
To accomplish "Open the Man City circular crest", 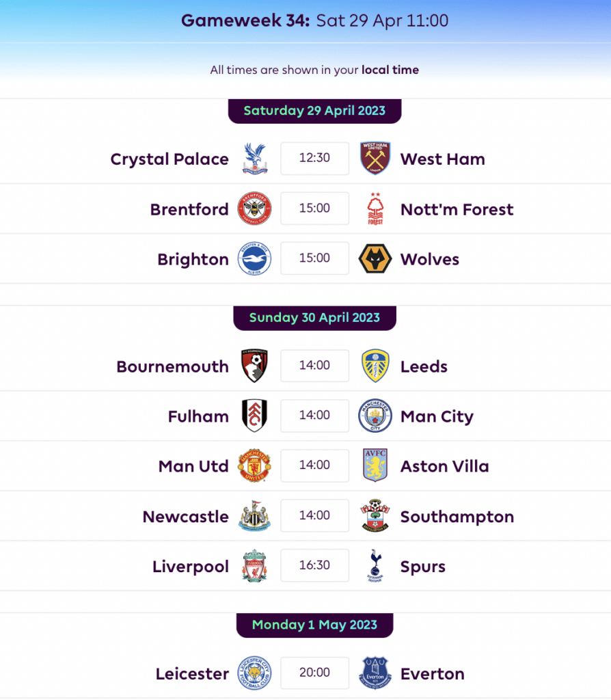I will (375, 416).
